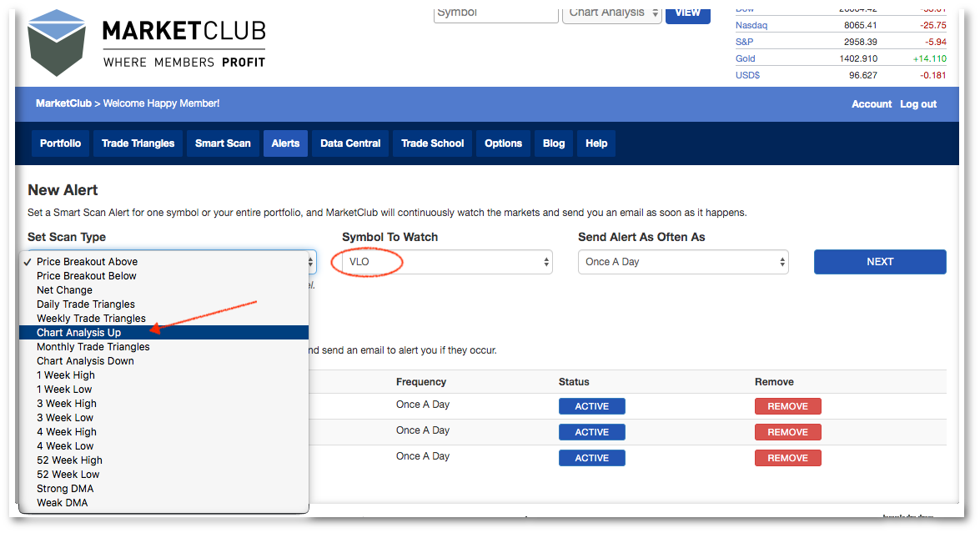The image size is (980, 533).
Task: Open the Help tab
Action: click(x=596, y=143)
